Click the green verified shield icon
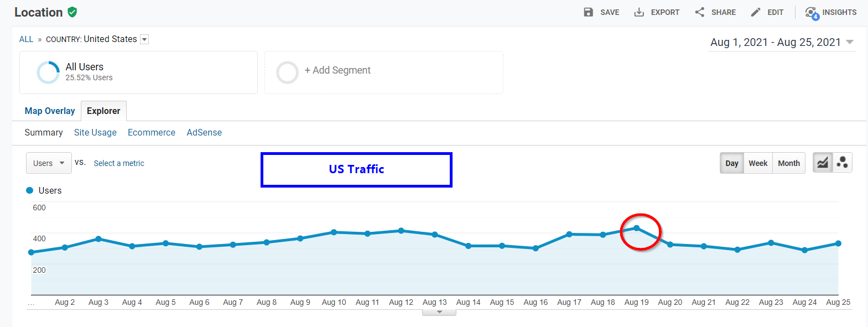This screenshot has width=868, height=327. (x=72, y=12)
